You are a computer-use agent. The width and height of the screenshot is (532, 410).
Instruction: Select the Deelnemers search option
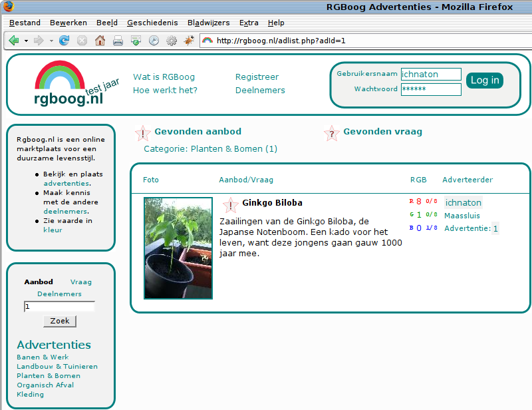click(x=59, y=294)
